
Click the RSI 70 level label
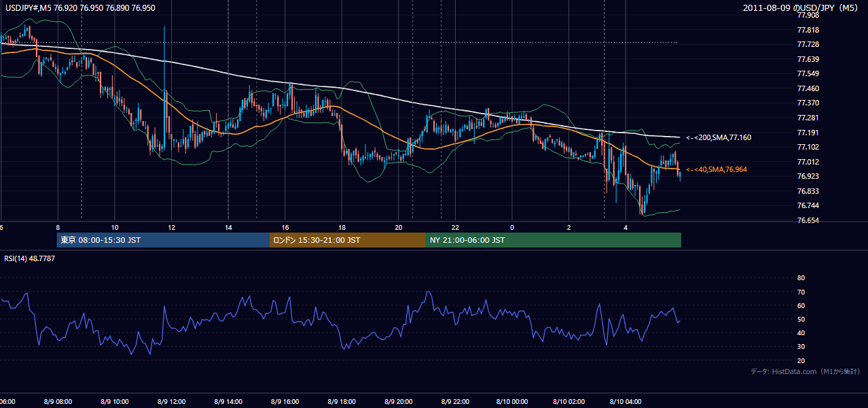(801, 292)
